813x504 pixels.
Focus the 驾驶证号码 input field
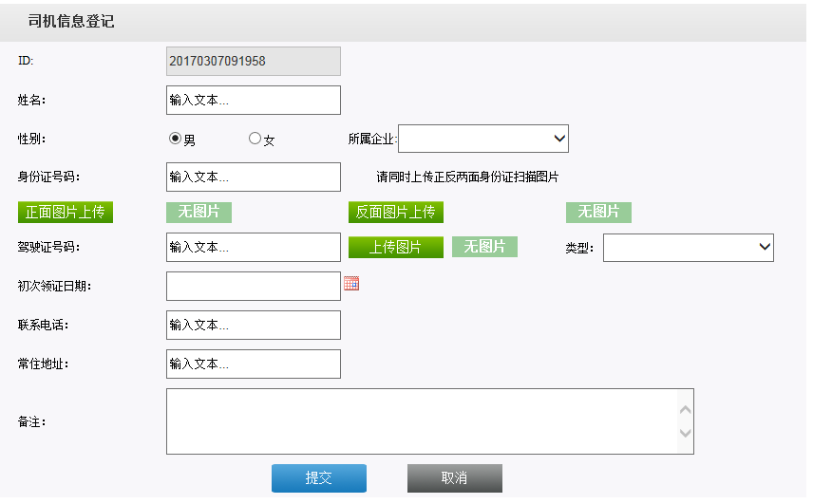pyautogui.click(x=254, y=247)
